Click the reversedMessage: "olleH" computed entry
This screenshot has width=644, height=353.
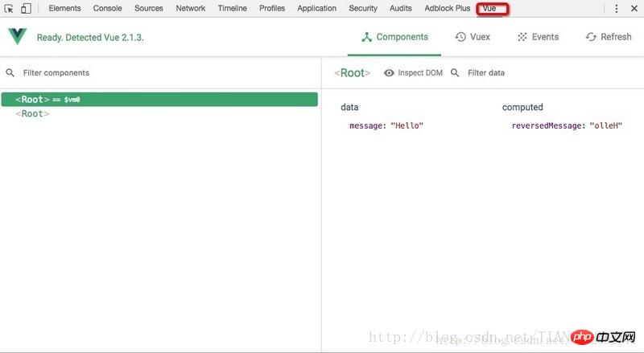click(567, 125)
